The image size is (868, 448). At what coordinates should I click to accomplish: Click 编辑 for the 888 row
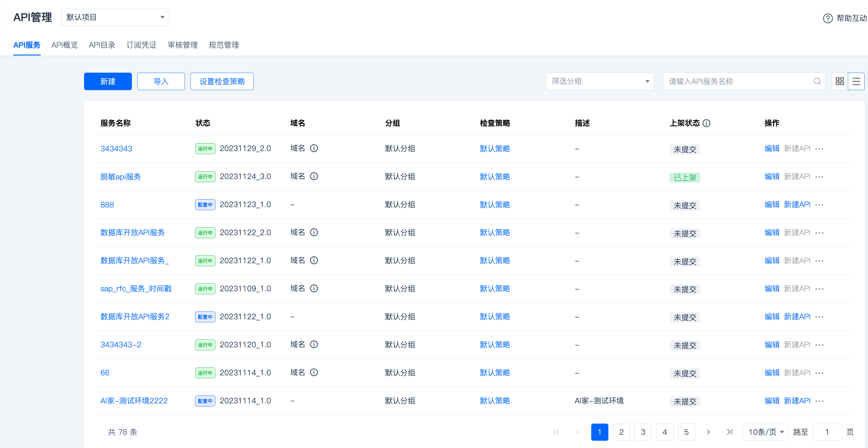pyautogui.click(x=772, y=204)
